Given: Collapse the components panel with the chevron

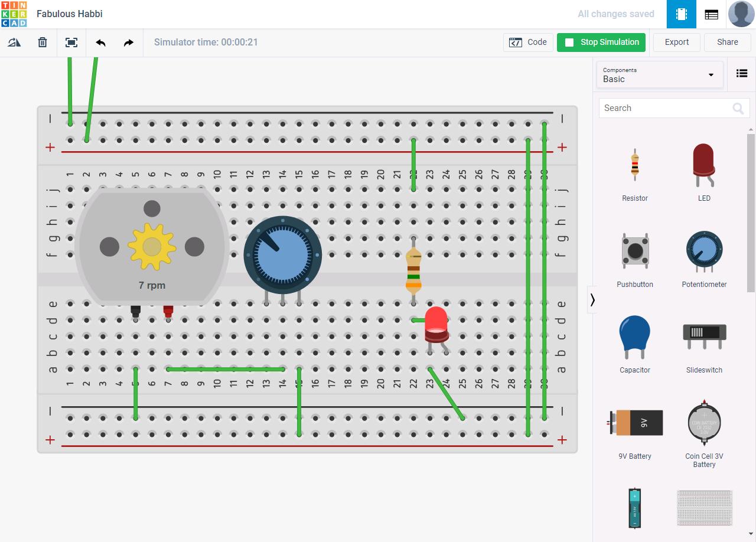Looking at the screenshot, I should pyautogui.click(x=592, y=299).
